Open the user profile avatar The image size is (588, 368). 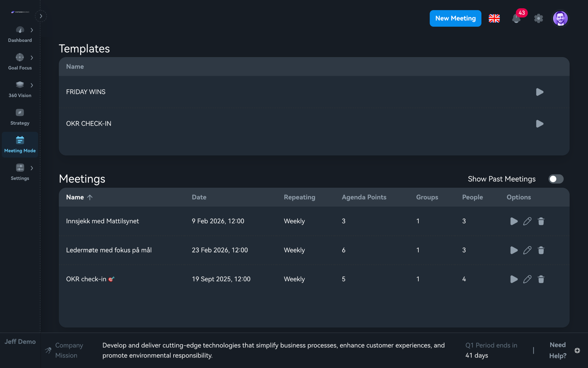point(560,18)
